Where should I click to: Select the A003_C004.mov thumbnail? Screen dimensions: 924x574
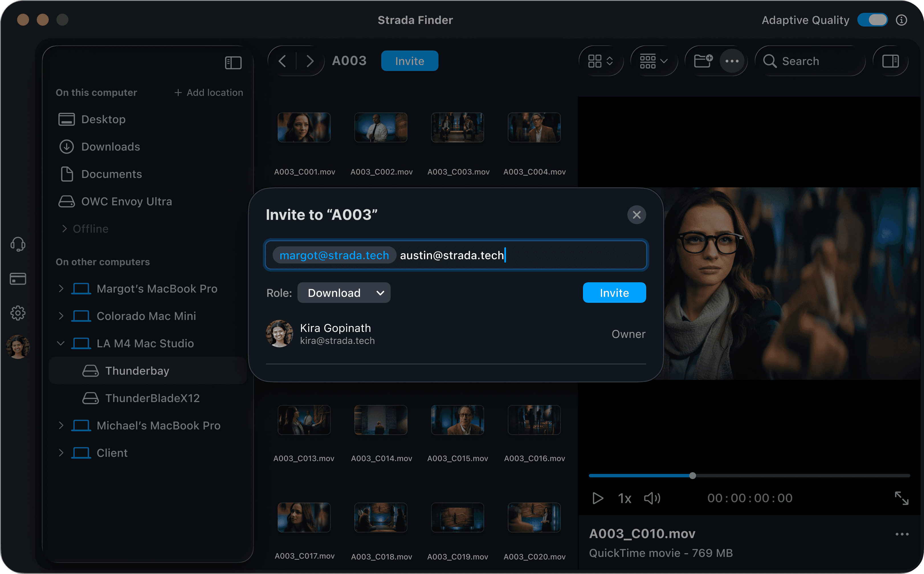[534, 127]
